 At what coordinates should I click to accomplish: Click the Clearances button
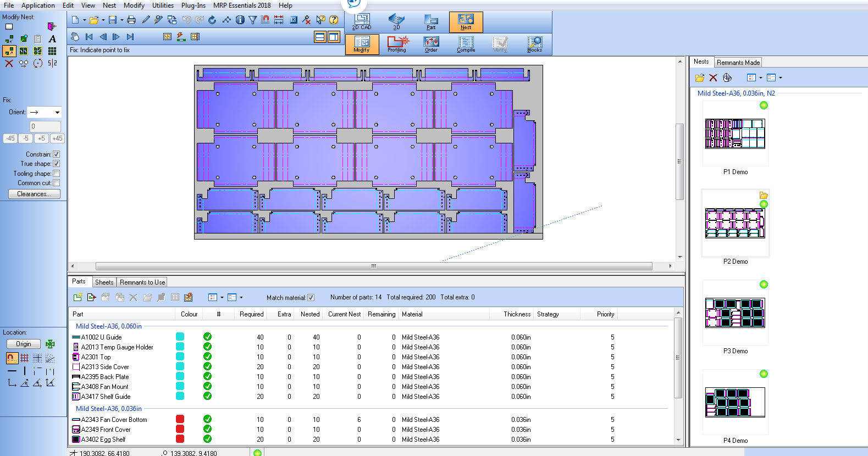click(34, 194)
